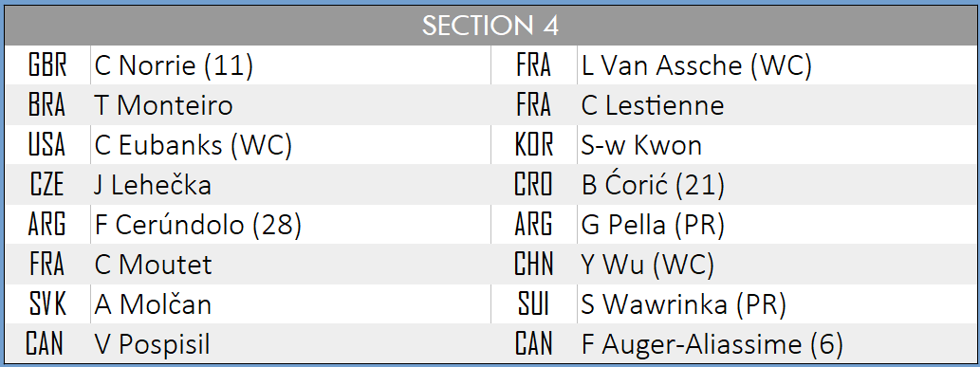Click the L Van Assche (WC) entry

pos(776,65)
